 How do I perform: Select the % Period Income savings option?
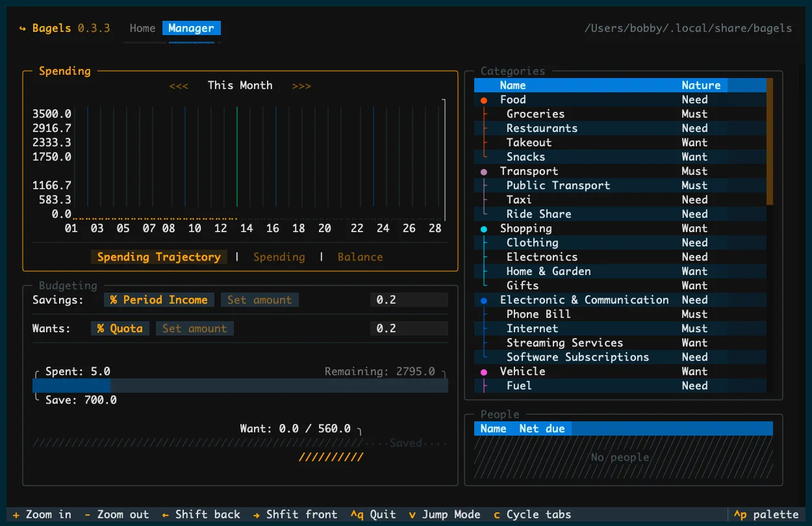coord(159,300)
